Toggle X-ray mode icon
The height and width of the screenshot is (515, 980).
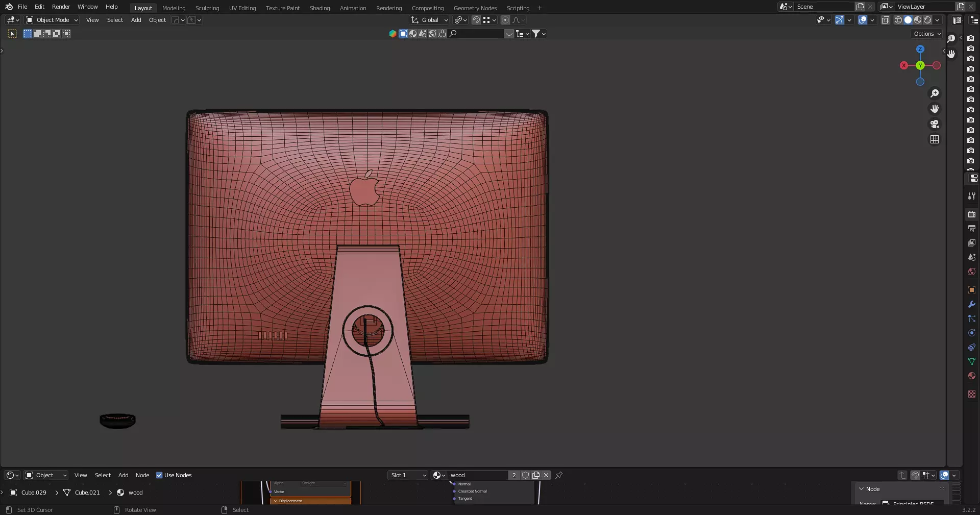[x=886, y=20]
